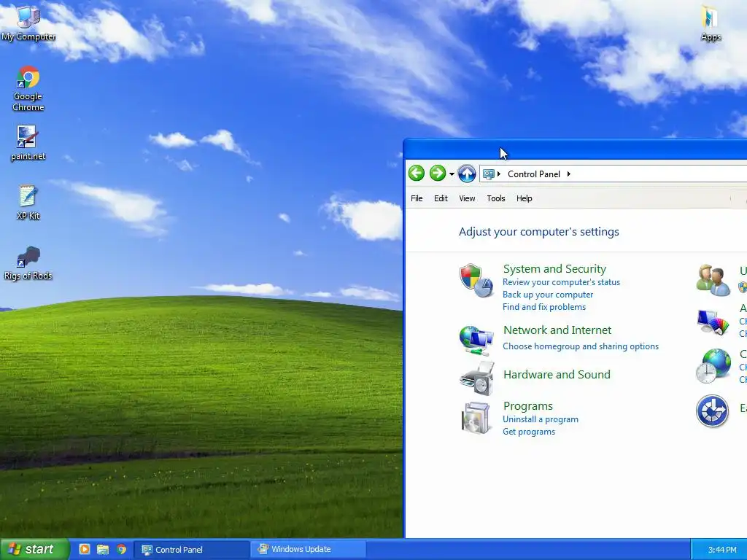Open Network and Internet category
The height and width of the screenshot is (560, 747).
click(x=557, y=330)
